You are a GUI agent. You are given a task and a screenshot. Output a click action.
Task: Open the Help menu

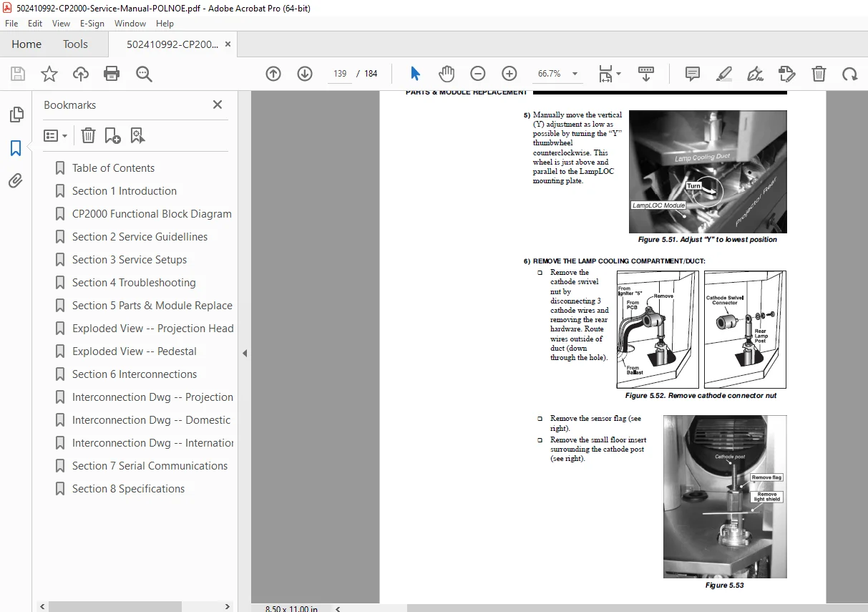pos(165,24)
